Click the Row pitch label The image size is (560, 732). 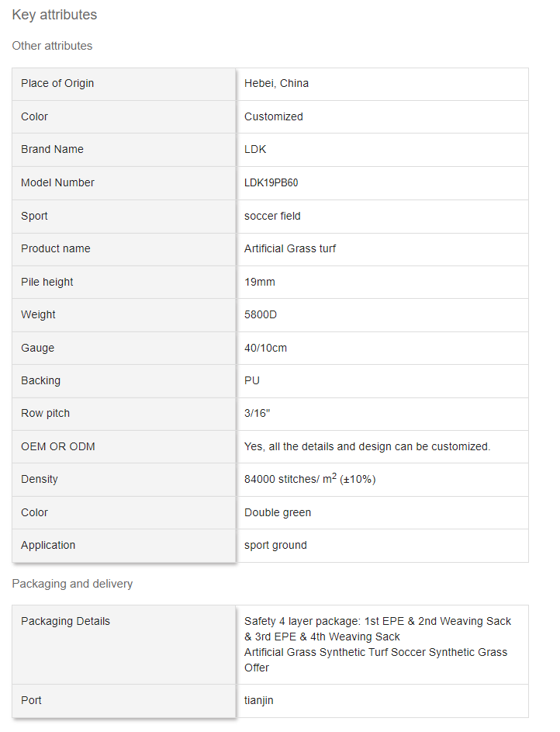click(45, 413)
